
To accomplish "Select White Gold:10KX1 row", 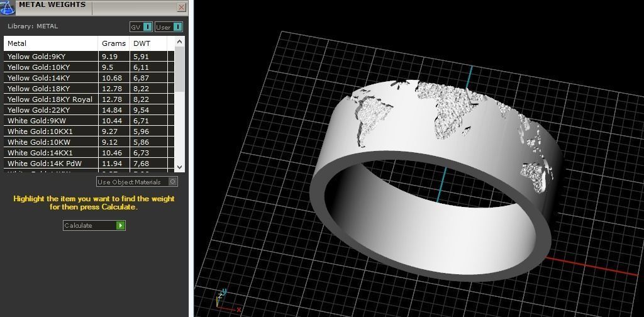I will [89, 131].
